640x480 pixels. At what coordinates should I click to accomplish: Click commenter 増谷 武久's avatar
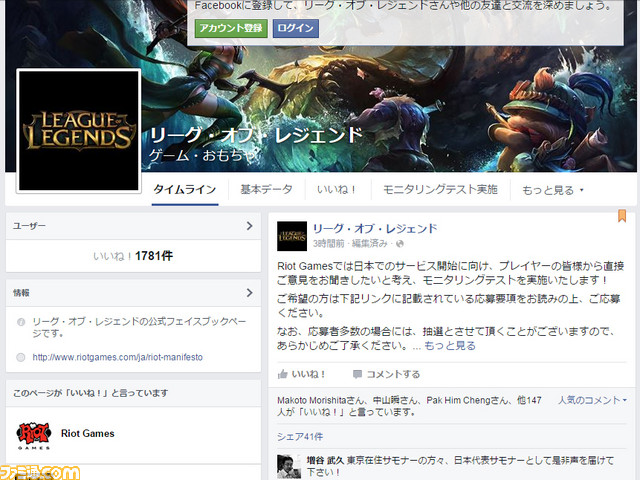click(289, 467)
